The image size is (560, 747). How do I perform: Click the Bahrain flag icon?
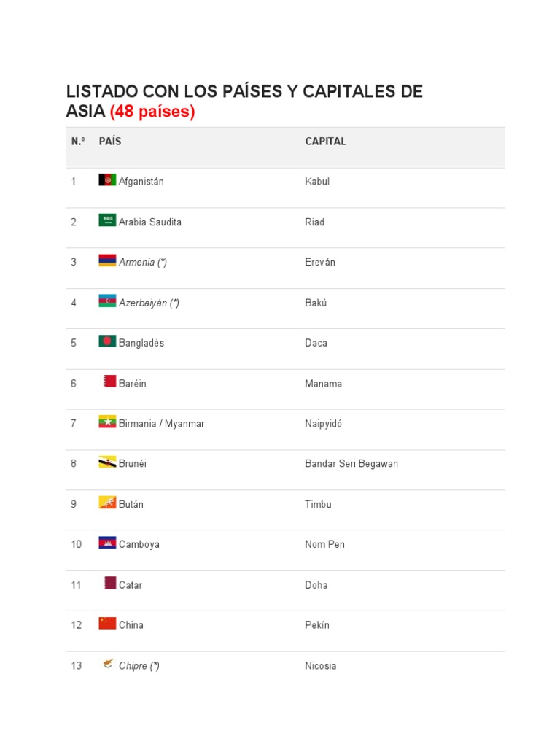[109, 382]
